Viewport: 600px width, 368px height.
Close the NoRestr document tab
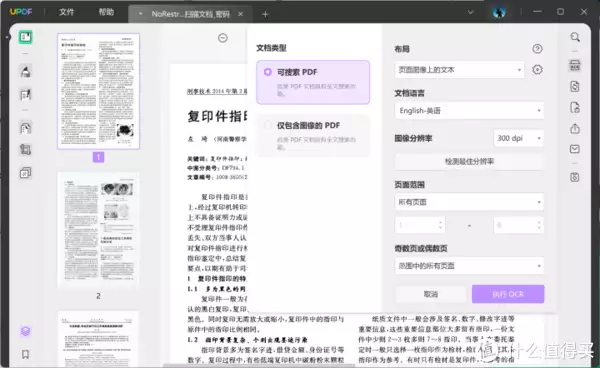click(x=240, y=14)
